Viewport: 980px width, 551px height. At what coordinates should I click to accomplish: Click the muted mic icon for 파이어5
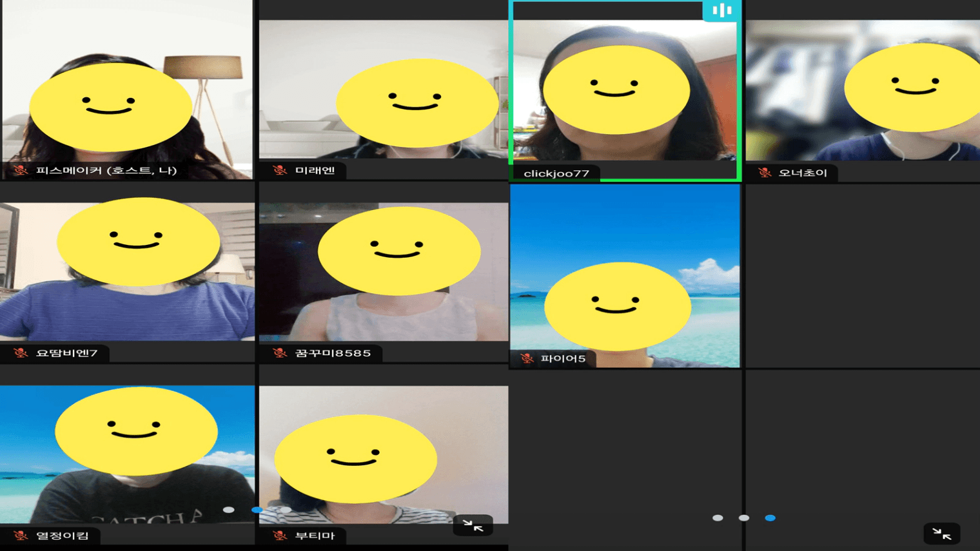527,358
